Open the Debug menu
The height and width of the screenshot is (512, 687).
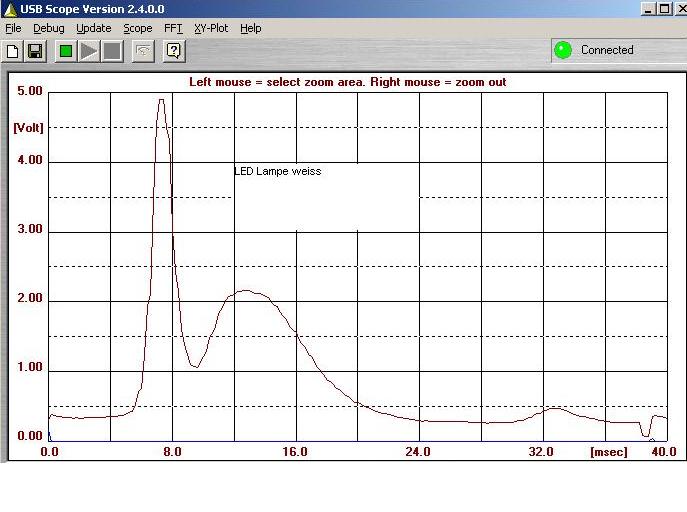point(48,28)
